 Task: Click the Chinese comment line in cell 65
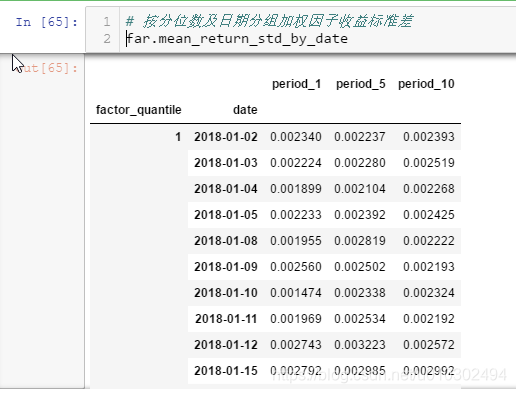point(269,21)
